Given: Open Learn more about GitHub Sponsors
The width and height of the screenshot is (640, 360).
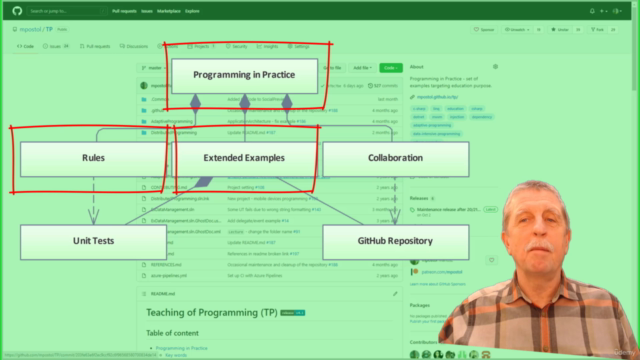Looking at the screenshot, I should point(438,284).
